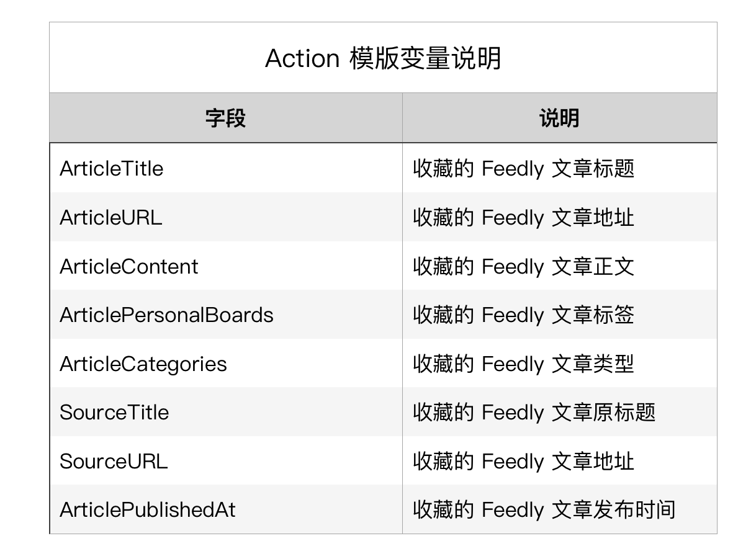
Task: Select the ArticlePersonalBoards field cell
Action: coord(166,315)
